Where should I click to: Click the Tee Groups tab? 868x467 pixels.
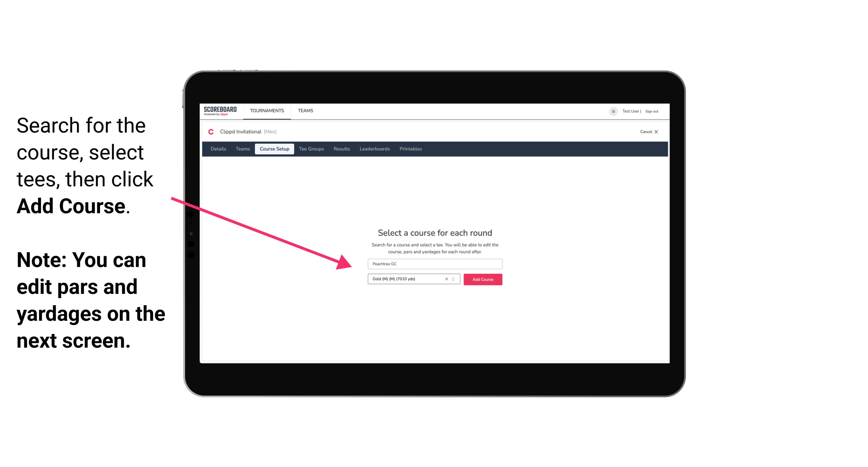(311, 149)
